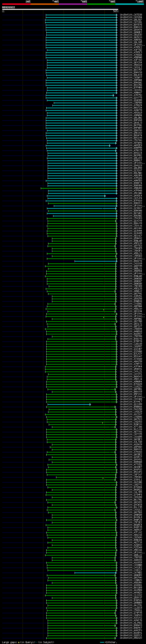Click the UniRef100_B9WLW8 label
Viewport: 146px width, 644px height.
click(x=131, y=276)
